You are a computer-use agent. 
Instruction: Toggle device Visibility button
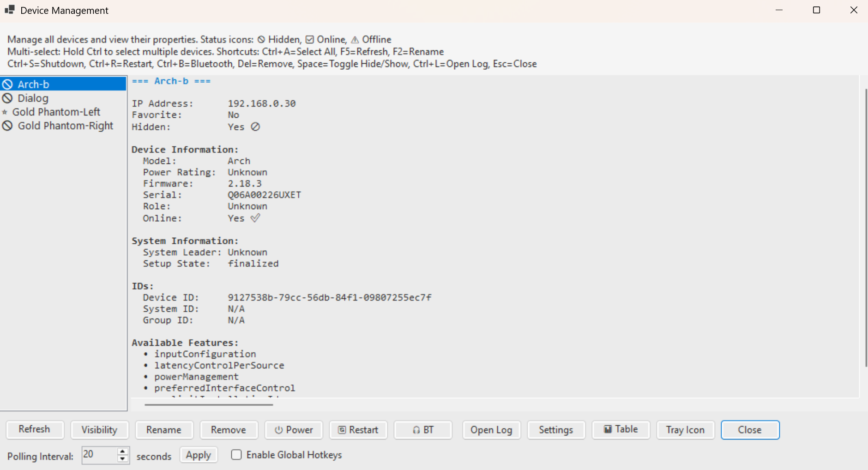(99, 430)
